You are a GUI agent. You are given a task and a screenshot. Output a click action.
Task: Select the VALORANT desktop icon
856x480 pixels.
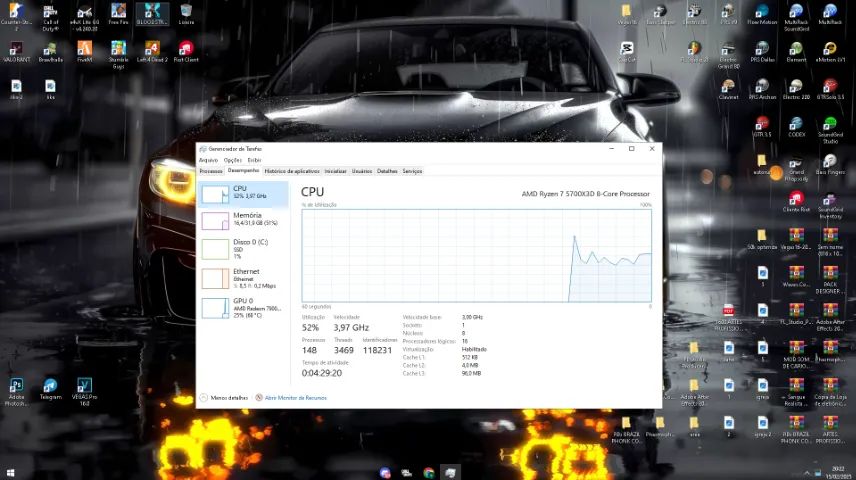[x=16, y=52]
